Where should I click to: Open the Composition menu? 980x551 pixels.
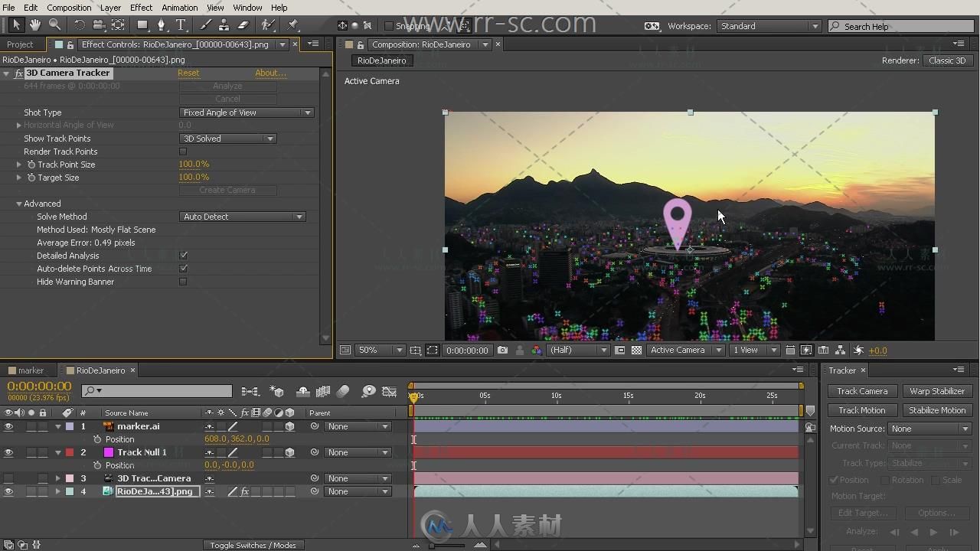click(69, 8)
